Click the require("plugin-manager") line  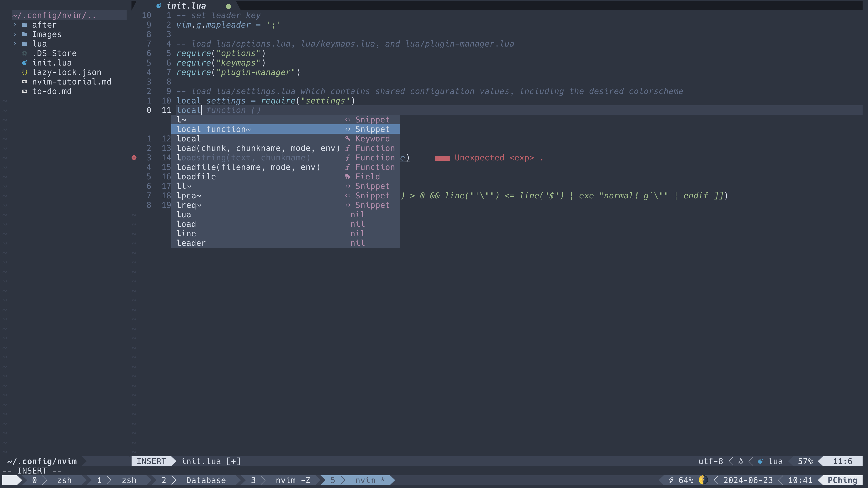click(x=238, y=72)
